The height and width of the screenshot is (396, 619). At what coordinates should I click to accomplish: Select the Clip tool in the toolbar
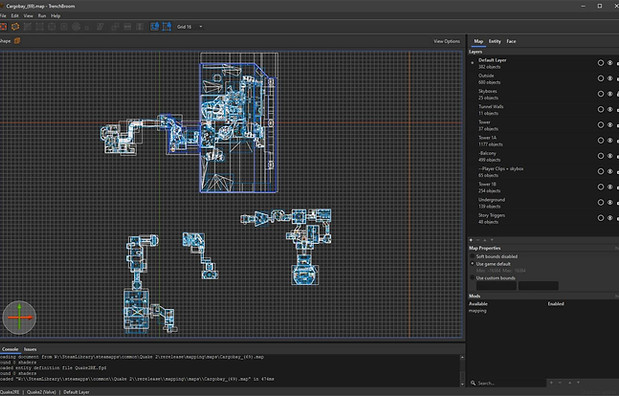pos(27,26)
